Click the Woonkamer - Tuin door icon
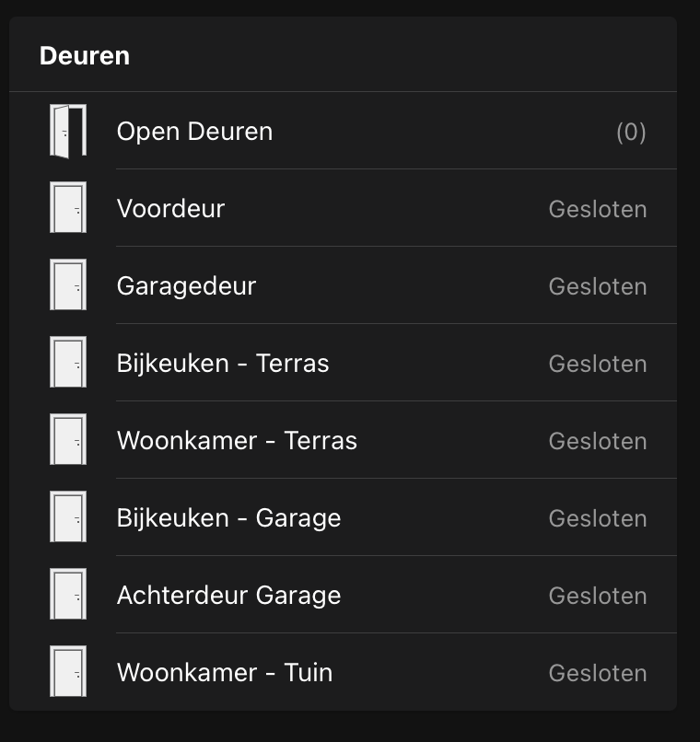The width and height of the screenshot is (700, 742). tap(67, 672)
